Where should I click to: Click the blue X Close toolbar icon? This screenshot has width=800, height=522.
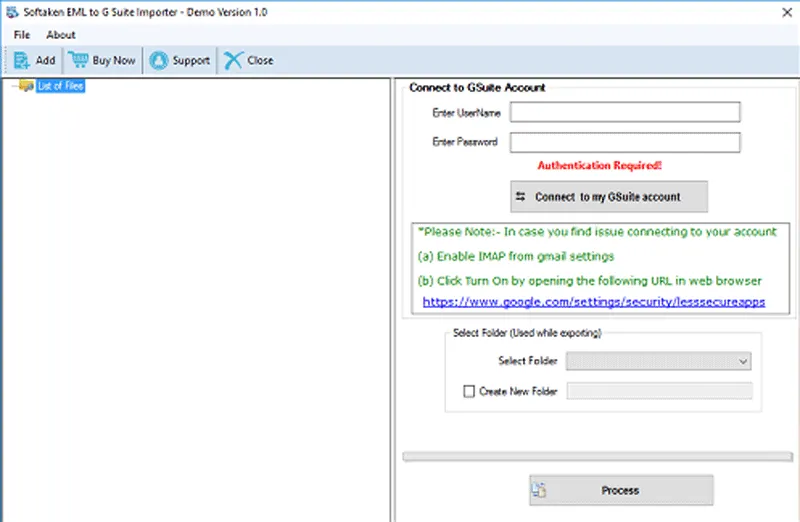[x=233, y=60]
